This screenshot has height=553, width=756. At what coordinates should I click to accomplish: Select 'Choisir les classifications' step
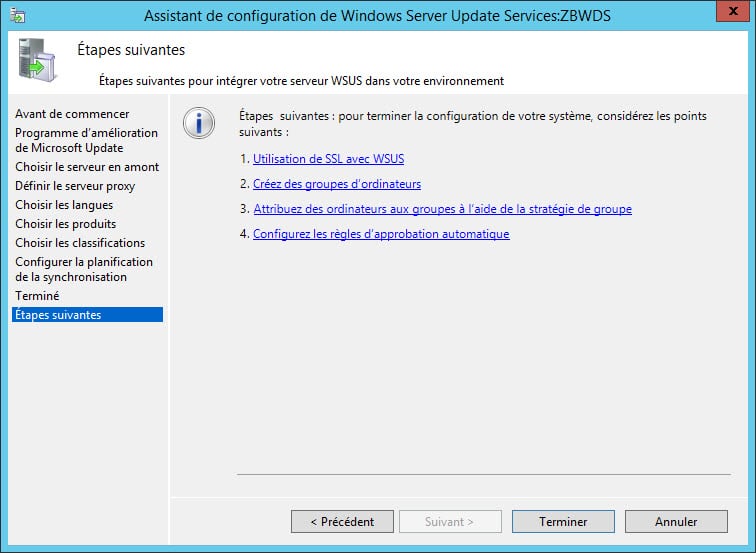80,243
